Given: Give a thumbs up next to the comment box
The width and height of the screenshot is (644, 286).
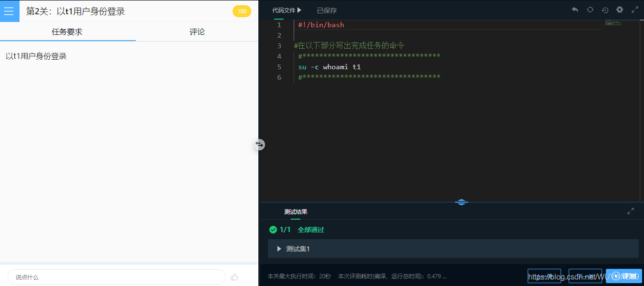Looking at the screenshot, I should [x=234, y=277].
